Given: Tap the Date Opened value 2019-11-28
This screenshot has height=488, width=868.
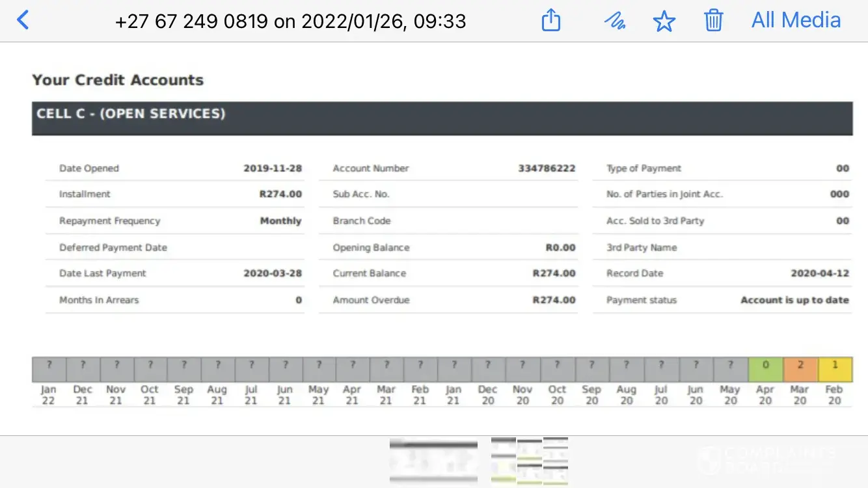Looking at the screenshot, I should (273, 169).
